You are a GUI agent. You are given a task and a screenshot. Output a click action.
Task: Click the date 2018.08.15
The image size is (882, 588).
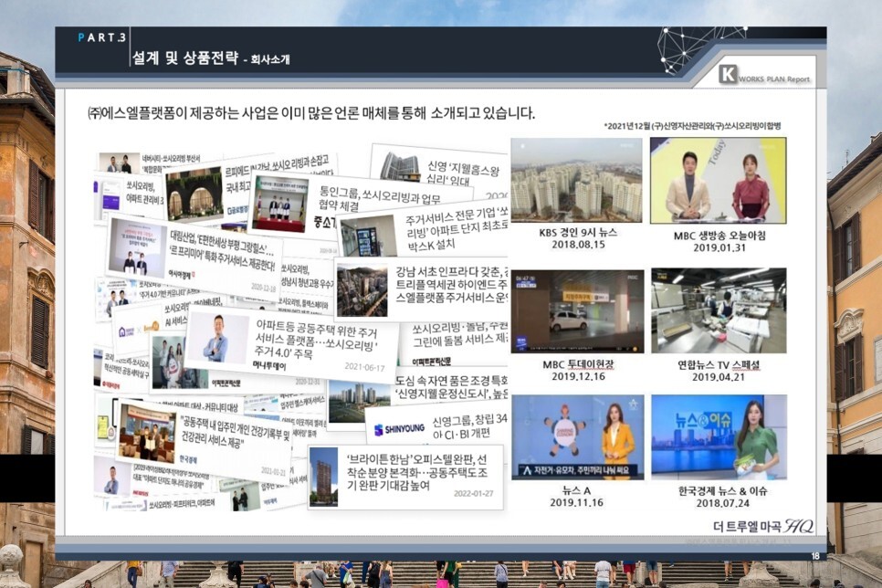point(578,245)
